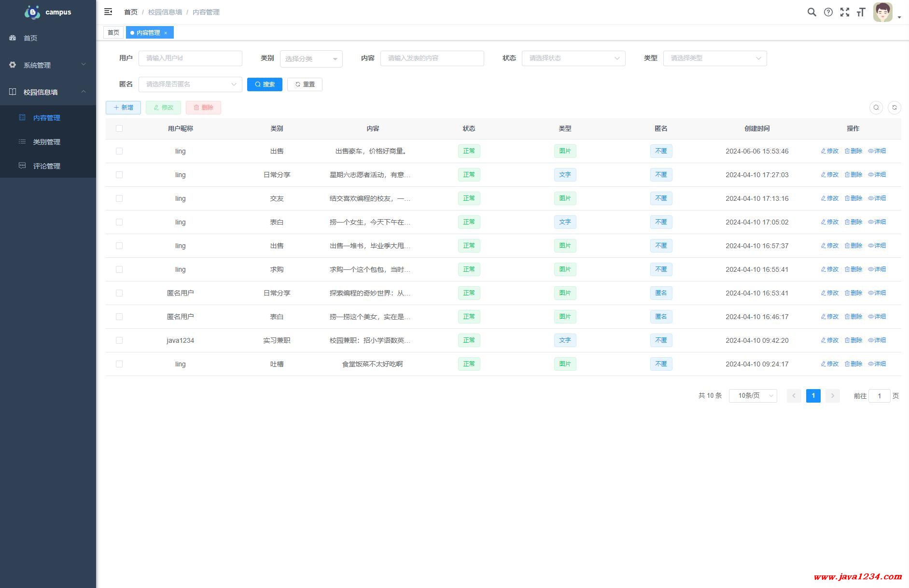Close the 内容管理 tab

(166, 33)
